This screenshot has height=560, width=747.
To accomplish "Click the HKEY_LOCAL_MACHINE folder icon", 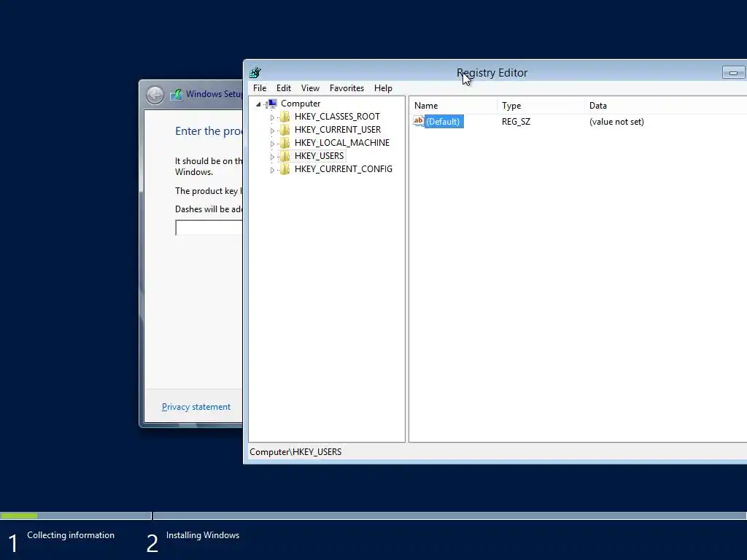I will 285,143.
